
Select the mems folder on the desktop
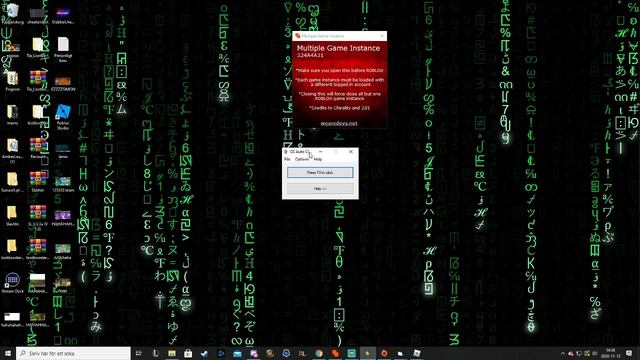[x=12, y=114]
